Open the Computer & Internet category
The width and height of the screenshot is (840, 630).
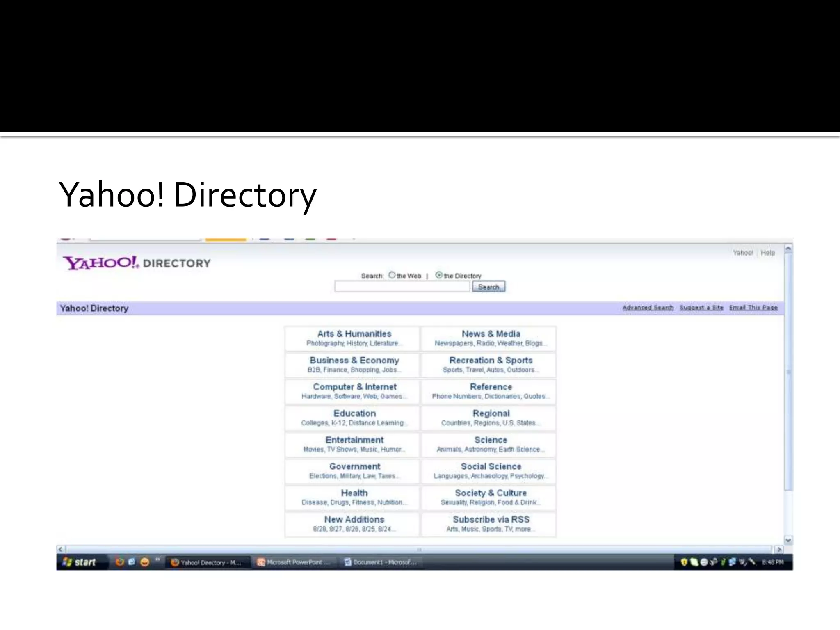pos(354,387)
